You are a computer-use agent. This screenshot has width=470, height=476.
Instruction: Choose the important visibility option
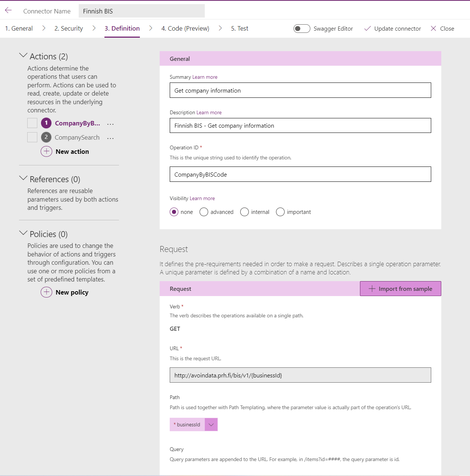(280, 212)
